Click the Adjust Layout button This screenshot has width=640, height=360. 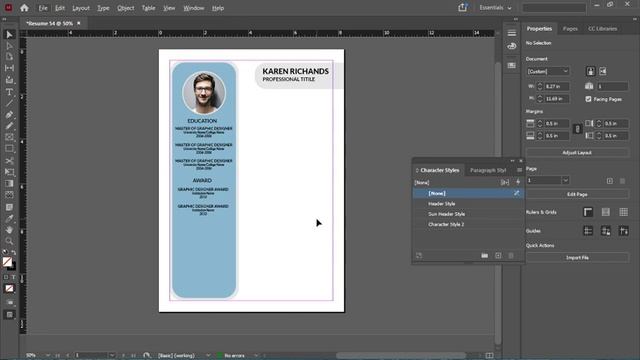[577, 153]
